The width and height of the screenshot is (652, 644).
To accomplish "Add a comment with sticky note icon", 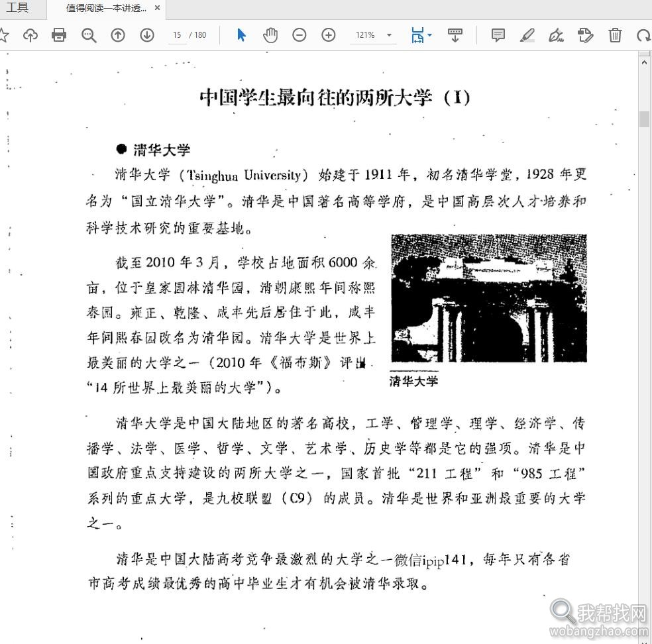I will click(498, 35).
